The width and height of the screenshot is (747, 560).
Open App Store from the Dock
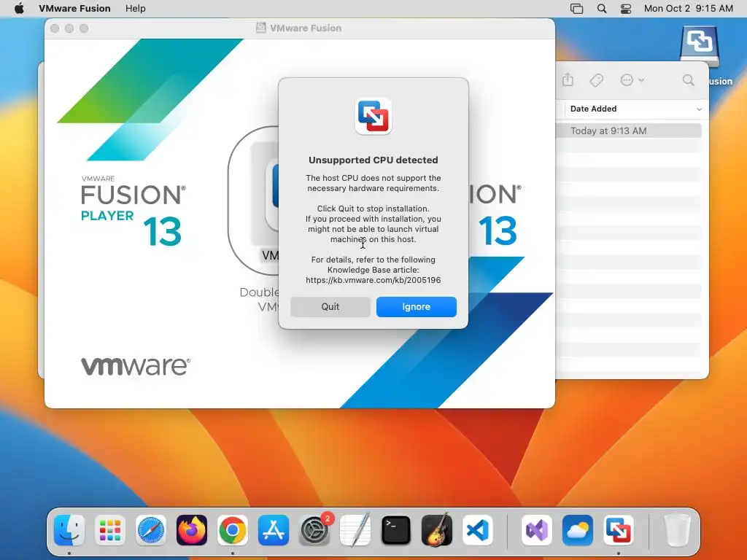click(x=274, y=530)
